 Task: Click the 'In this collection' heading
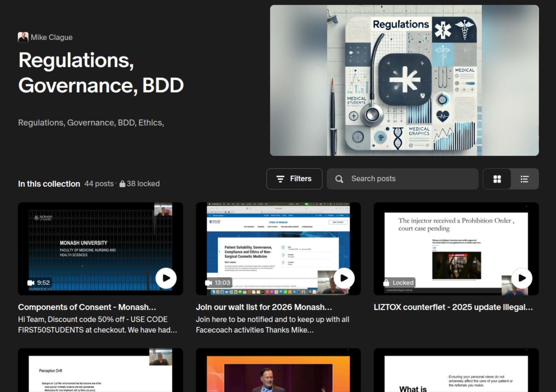49,184
